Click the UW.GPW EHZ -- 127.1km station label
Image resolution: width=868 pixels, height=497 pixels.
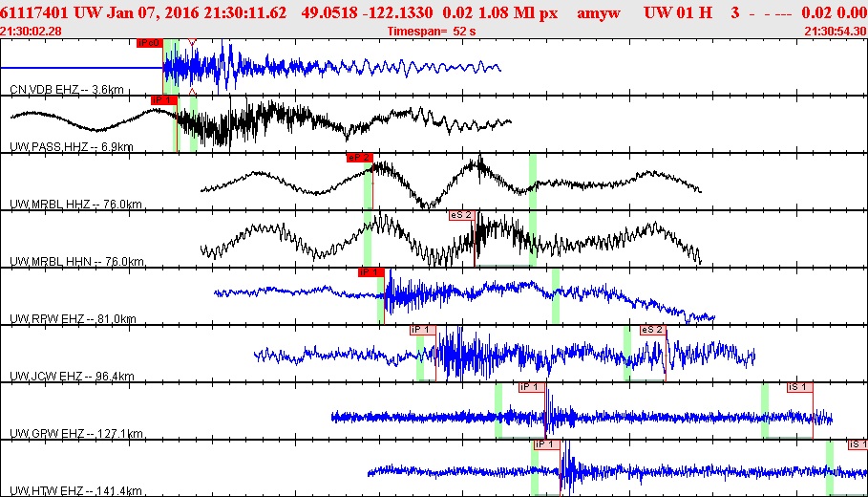pos(75,433)
